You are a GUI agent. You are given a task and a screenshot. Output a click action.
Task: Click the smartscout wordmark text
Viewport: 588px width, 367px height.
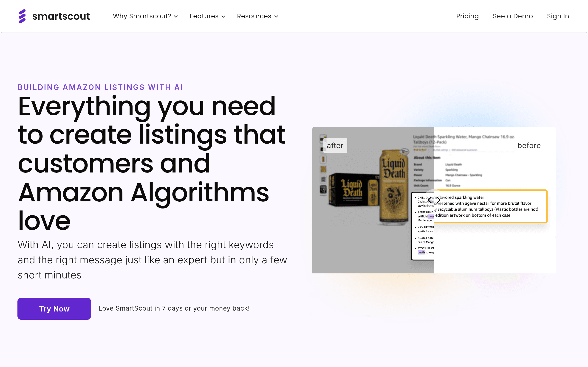61,16
